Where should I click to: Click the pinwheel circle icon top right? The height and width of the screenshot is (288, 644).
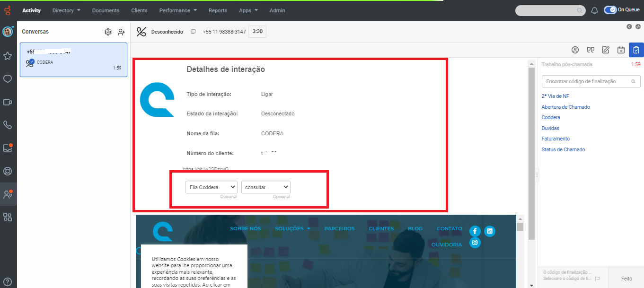(638, 26)
